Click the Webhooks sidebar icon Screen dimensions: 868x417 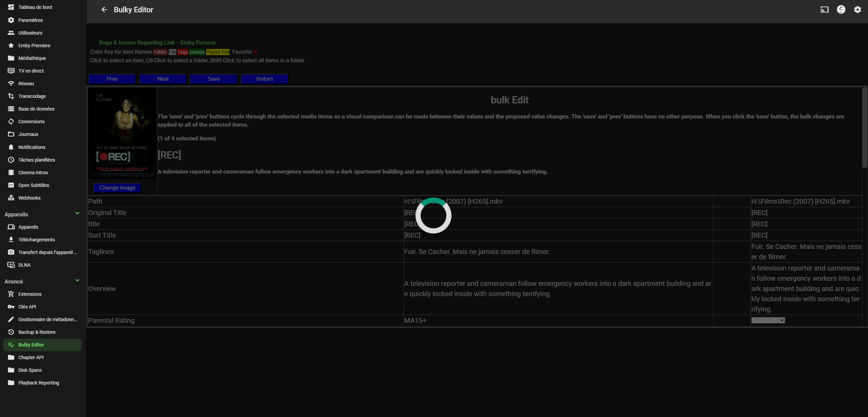point(11,198)
